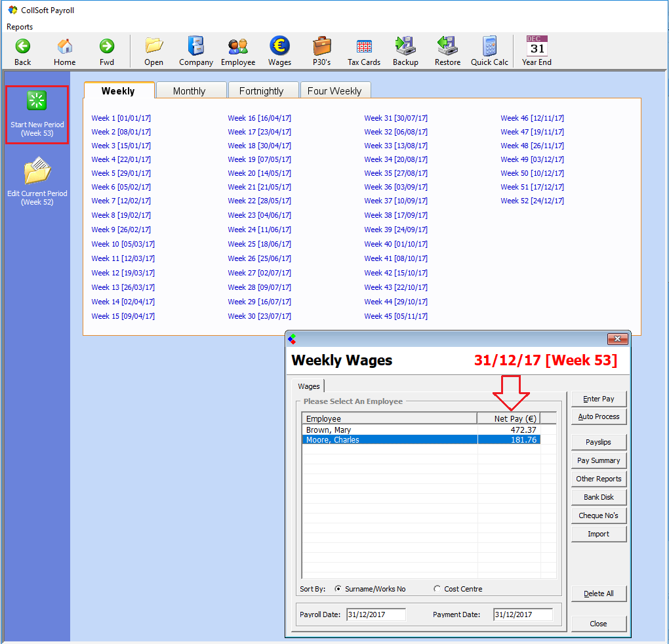Sort by Net Pay column header
The image size is (669, 644).
[516, 418]
